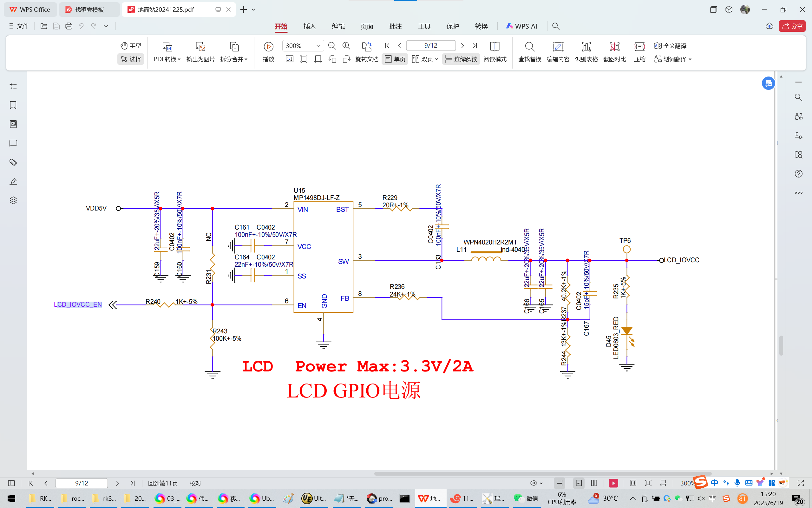Click the ribbon search magnifier
The height and width of the screenshot is (508, 812).
point(556,26)
